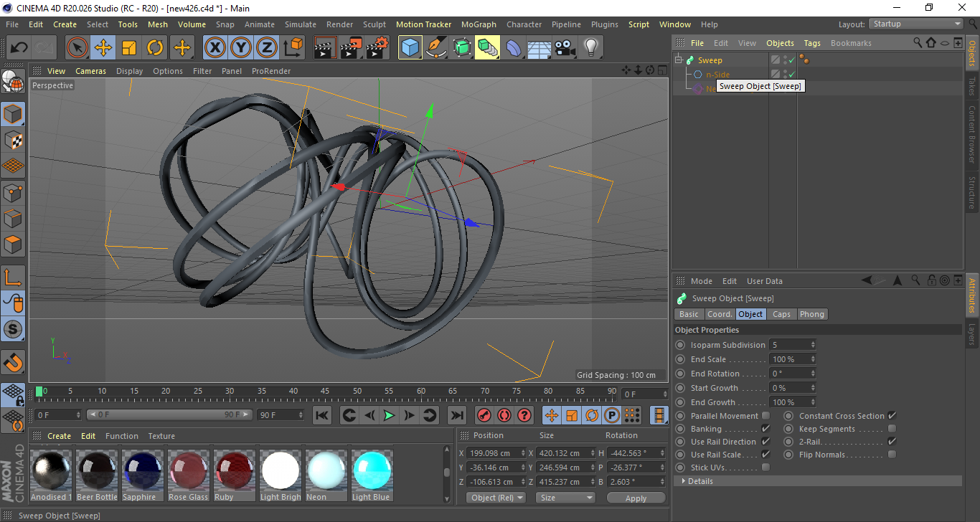Switch to Edges mode
Viewport: 980px width, 522px height.
pos(13,218)
